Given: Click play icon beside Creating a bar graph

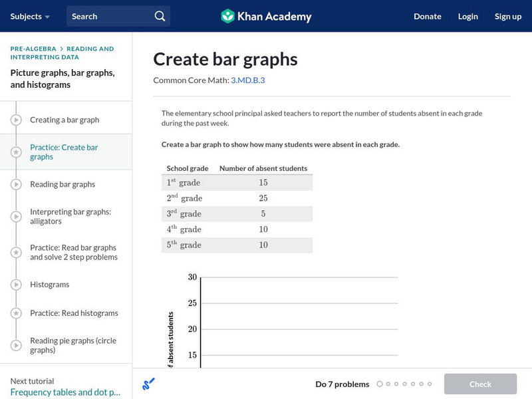Looking at the screenshot, I should [x=16, y=120].
